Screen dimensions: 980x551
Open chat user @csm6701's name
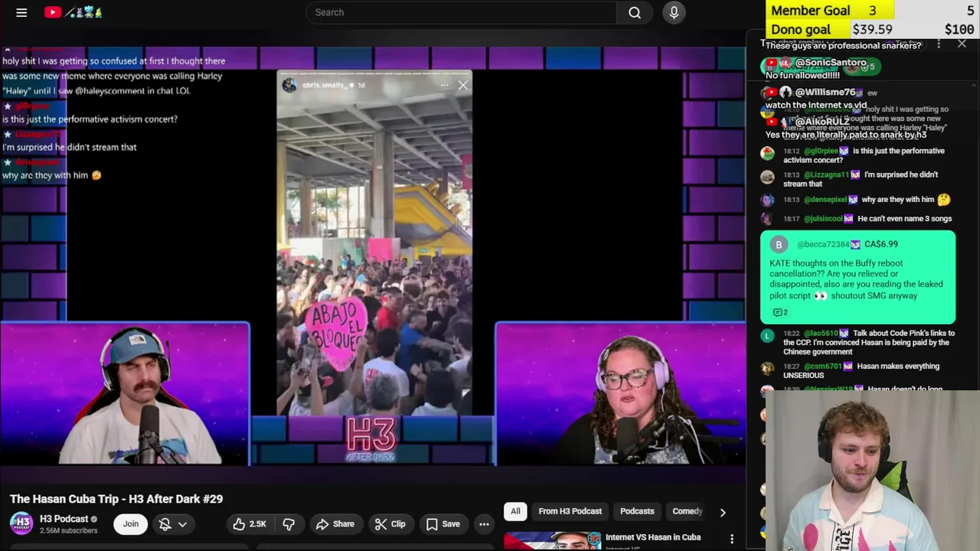[822, 367]
